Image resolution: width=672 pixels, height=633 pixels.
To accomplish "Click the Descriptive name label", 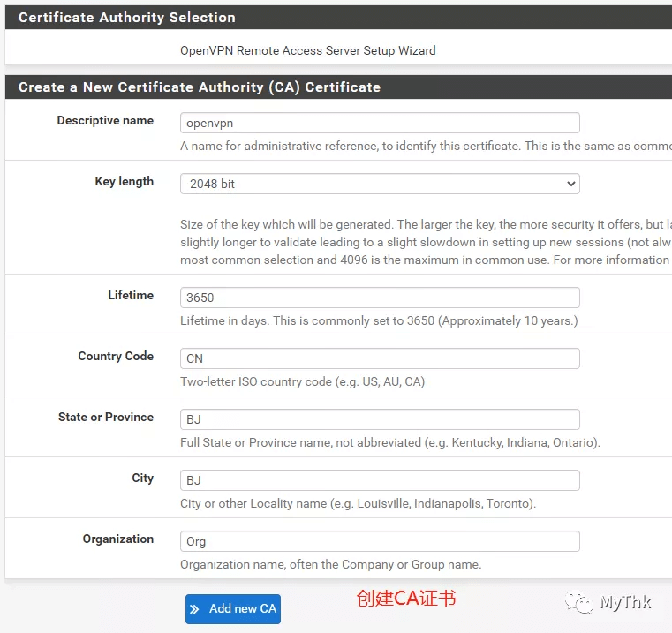I will pos(105,120).
